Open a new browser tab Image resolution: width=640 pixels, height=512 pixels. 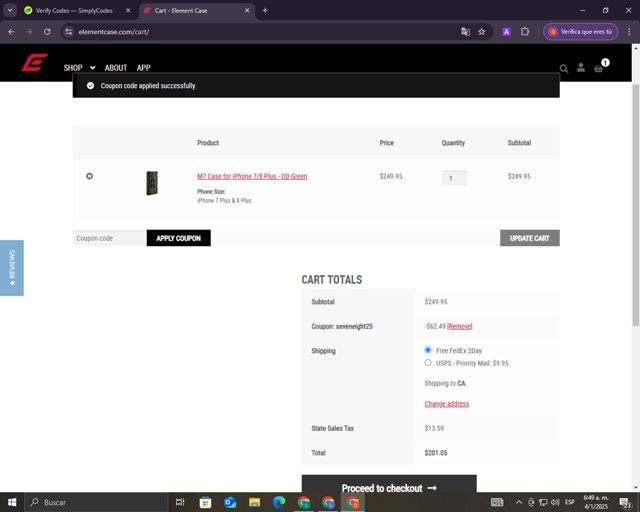[x=265, y=10]
